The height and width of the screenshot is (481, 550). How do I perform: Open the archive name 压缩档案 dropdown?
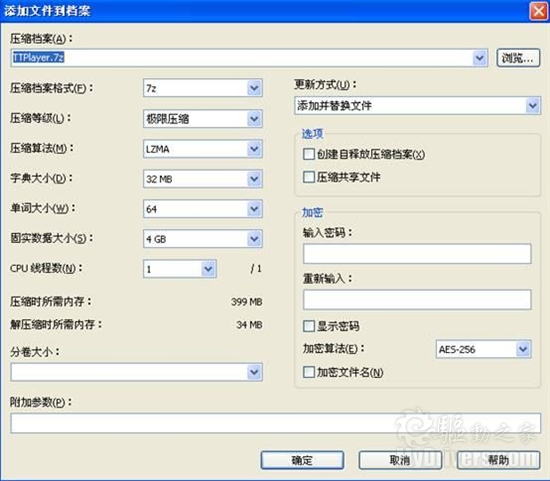[479, 58]
